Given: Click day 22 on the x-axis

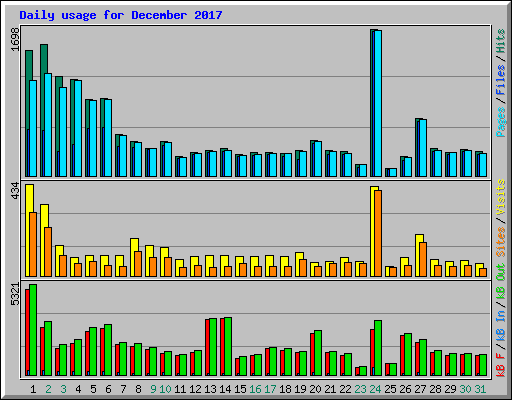Looking at the screenshot, I should coord(345,389).
